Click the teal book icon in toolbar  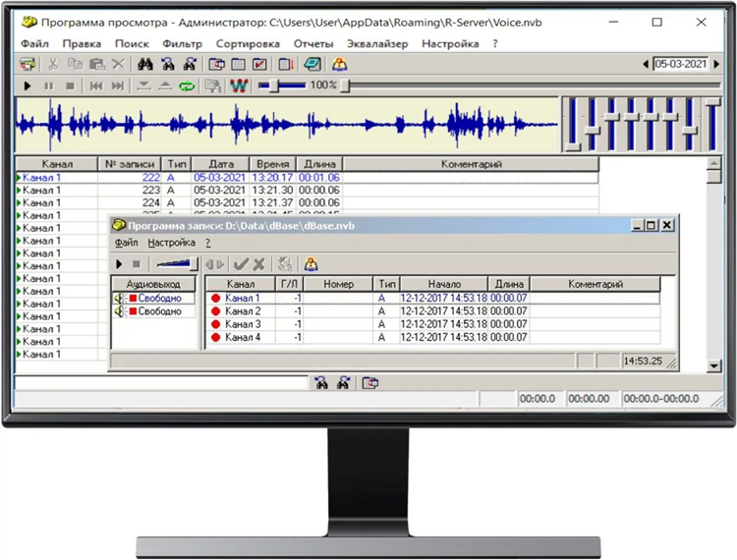(x=312, y=64)
